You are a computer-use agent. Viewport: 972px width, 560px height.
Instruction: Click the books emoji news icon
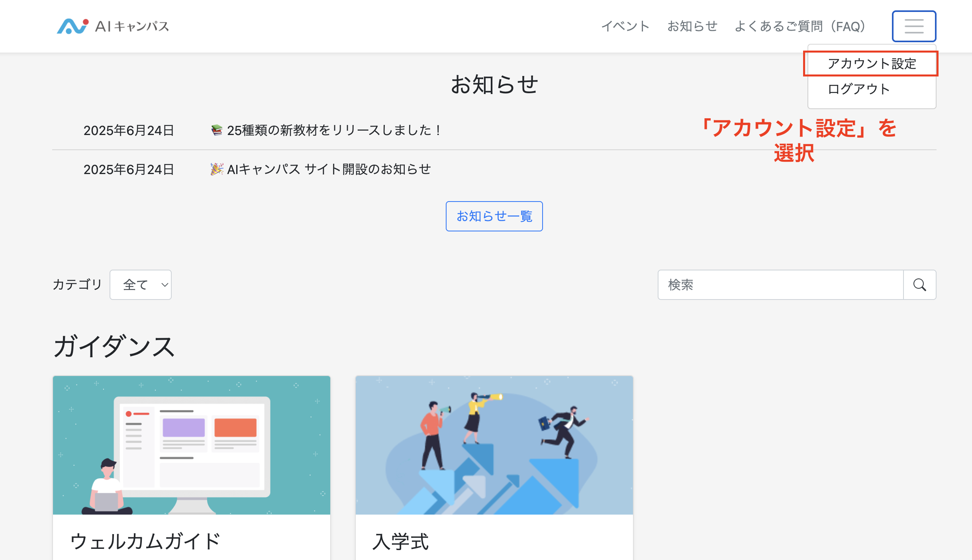pyautogui.click(x=216, y=130)
